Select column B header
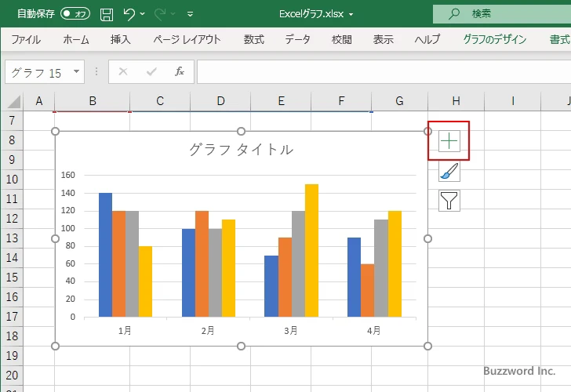 point(93,101)
